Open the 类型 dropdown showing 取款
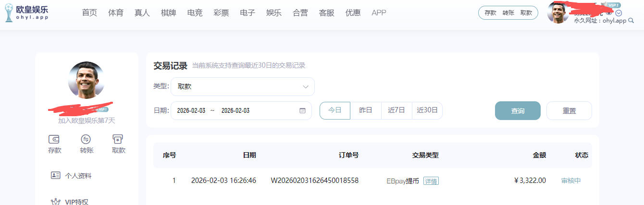 point(243,87)
